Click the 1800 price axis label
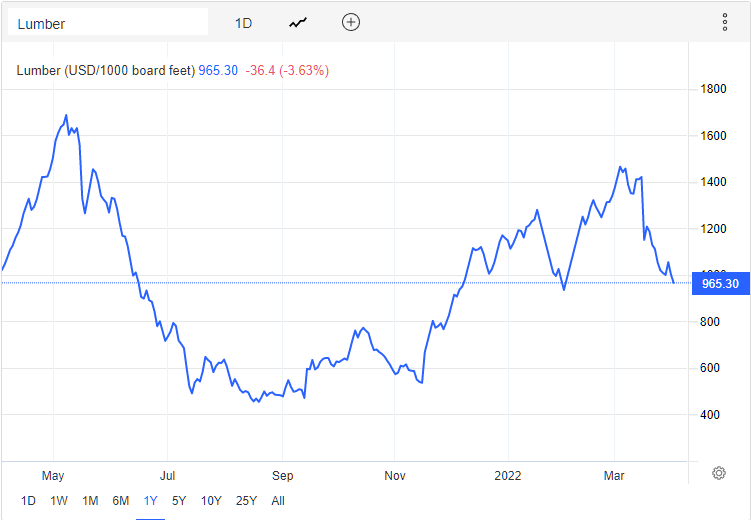751x520 pixels. click(x=713, y=89)
